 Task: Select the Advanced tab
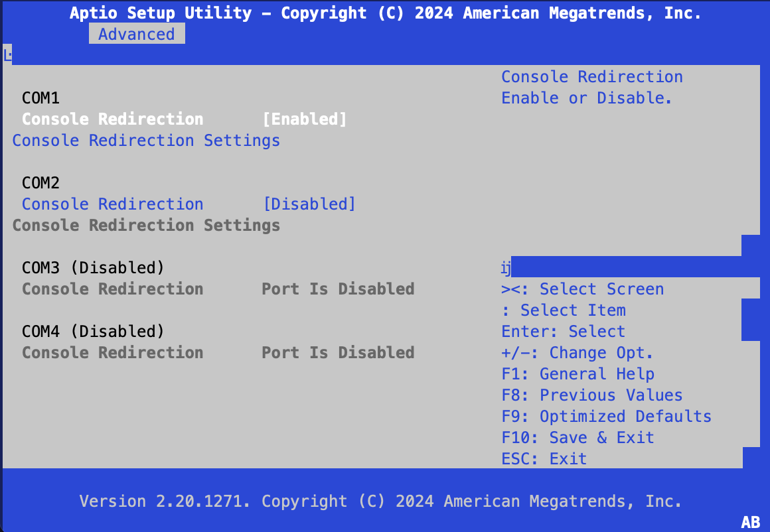click(137, 34)
